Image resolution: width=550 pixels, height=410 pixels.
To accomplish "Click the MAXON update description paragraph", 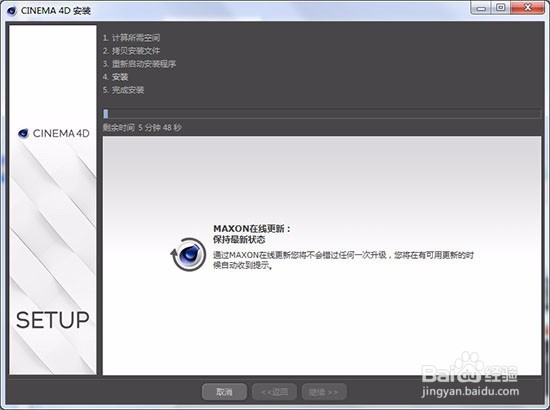I will tap(343, 260).
